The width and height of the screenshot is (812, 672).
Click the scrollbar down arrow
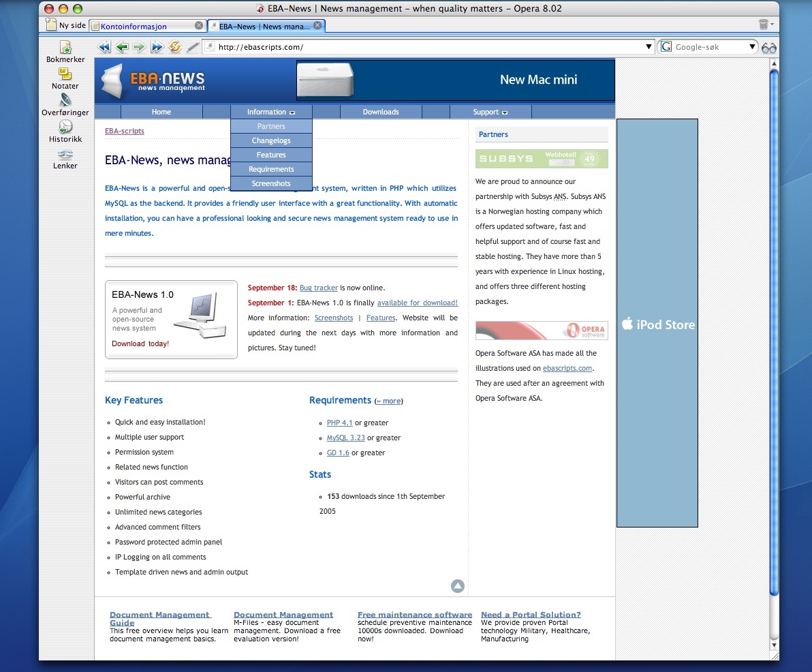(x=775, y=645)
